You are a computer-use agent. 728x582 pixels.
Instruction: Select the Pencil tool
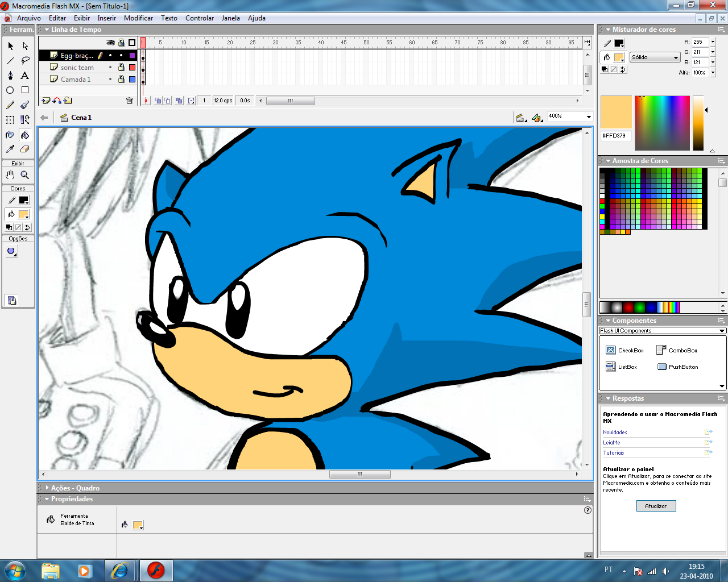(10, 105)
